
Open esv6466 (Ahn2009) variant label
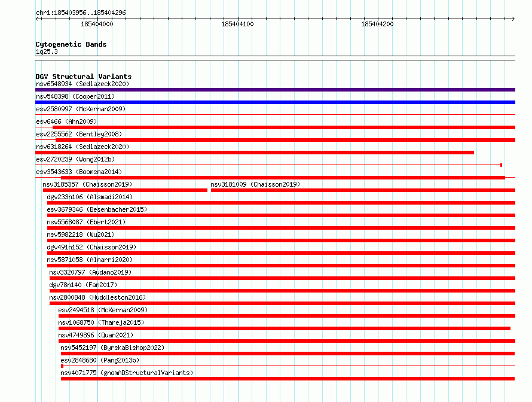[x=66, y=121]
